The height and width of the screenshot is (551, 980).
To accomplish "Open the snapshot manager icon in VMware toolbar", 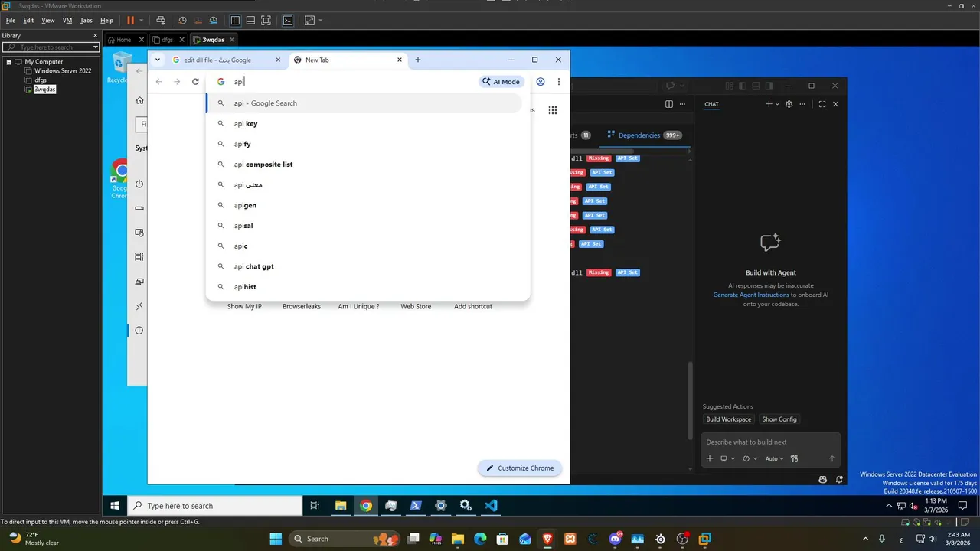I will [x=214, y=21].
